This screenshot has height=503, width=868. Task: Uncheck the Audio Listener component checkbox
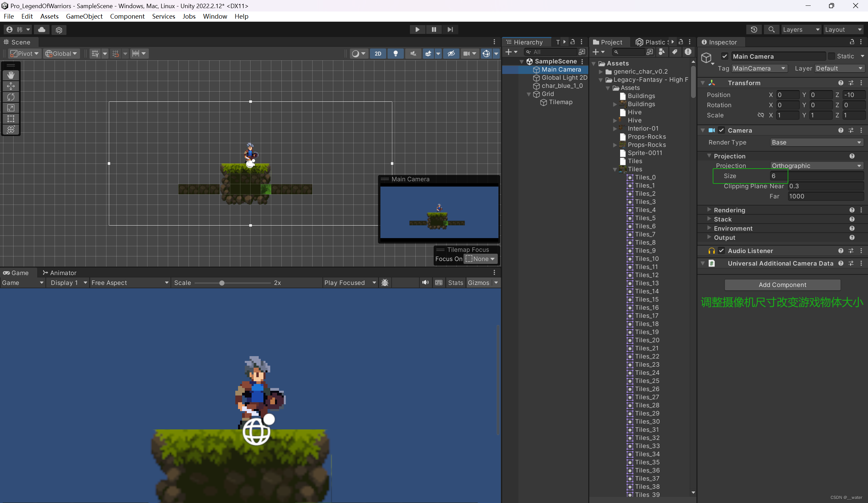(x=721, y=250)
